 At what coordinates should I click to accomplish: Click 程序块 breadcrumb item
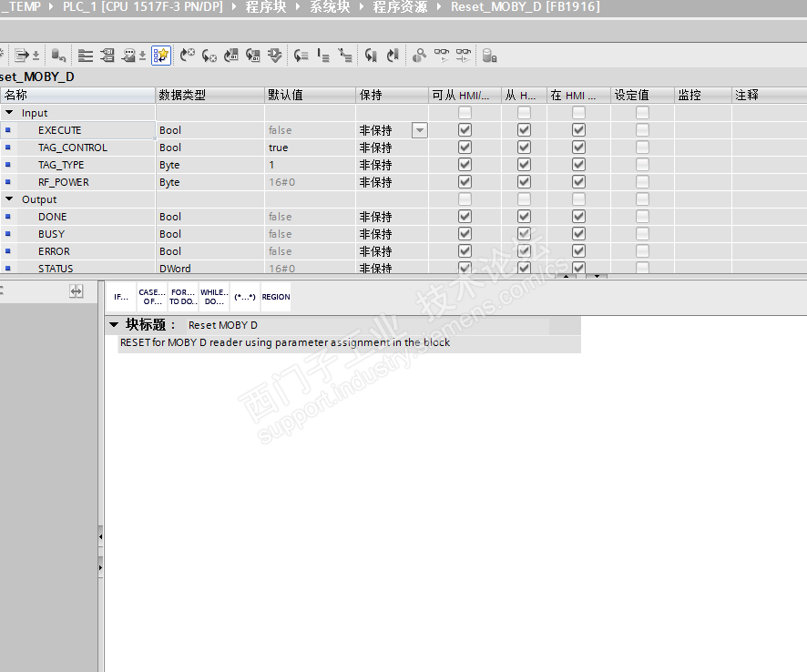(266, 6)
